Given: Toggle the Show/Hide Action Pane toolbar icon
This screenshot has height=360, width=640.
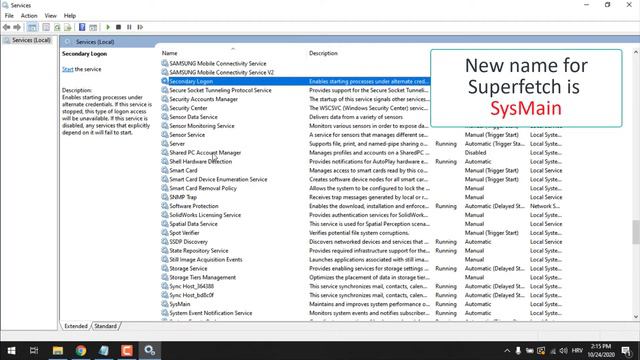Looking at the screenshot, I should tap(93, 27).
